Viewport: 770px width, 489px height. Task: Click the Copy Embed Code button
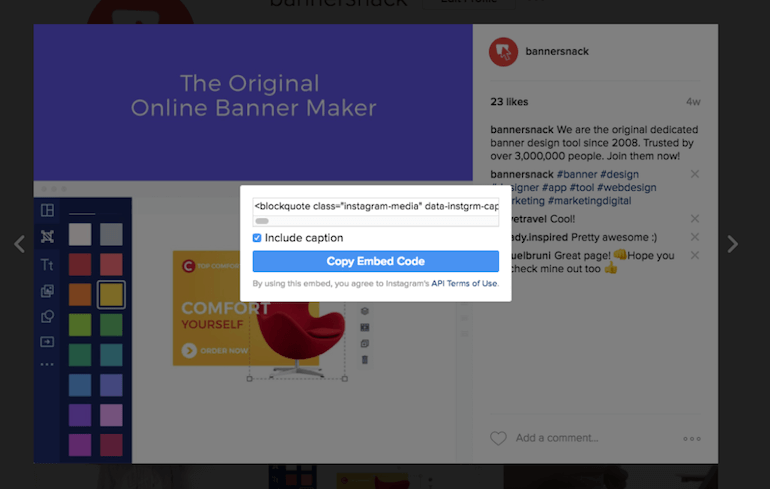(x=376, y=261)
